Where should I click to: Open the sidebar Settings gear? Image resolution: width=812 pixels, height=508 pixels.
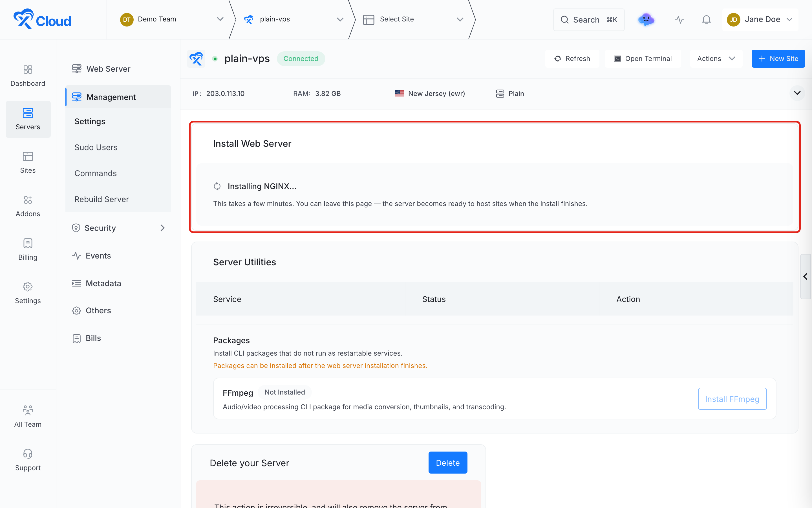[28, 293]
